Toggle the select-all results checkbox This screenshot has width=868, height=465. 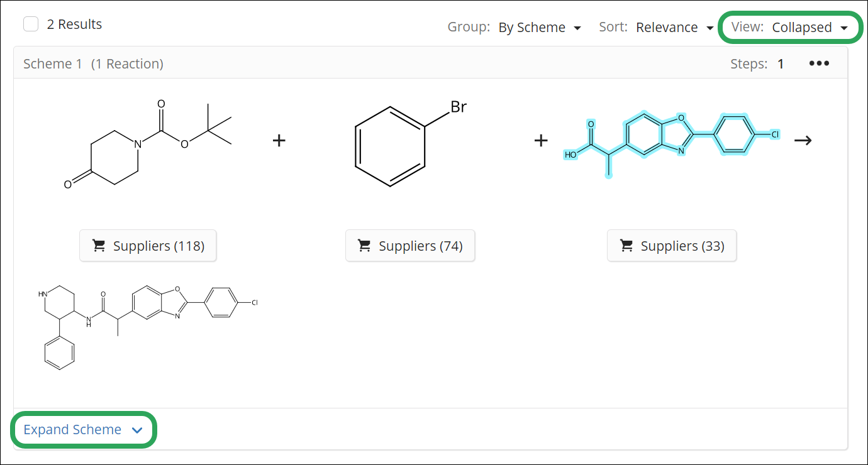click(x=31, y=25)
